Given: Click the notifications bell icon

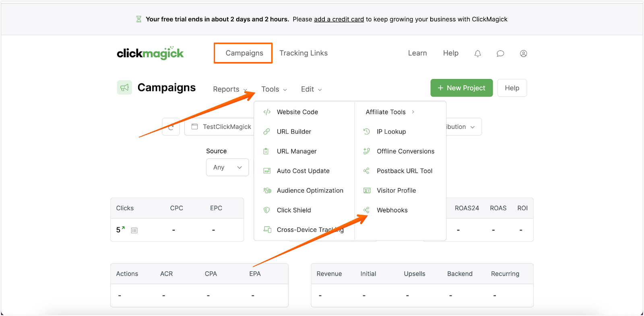Looking at the screenshot, I should [478, 54].
